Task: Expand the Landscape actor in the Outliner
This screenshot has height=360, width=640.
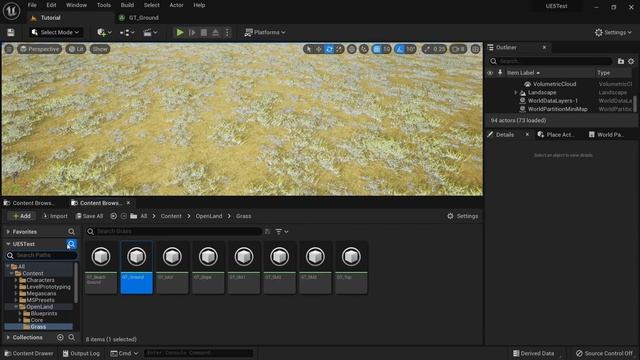Action: tap(516, 92)
